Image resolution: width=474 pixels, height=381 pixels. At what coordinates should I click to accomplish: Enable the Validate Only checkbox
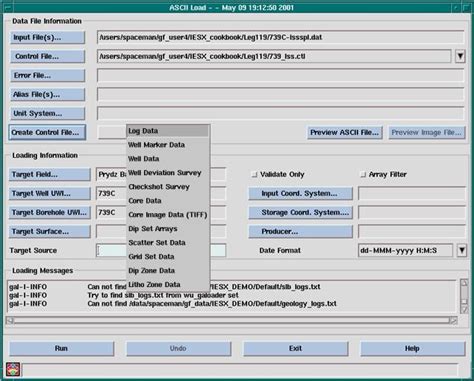click(x=255, y=174)
